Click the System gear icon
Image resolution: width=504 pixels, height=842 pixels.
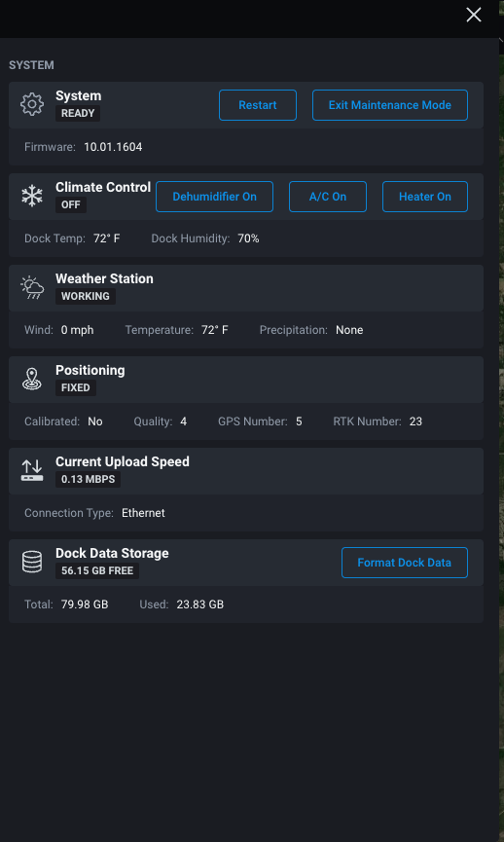[32, 104]
